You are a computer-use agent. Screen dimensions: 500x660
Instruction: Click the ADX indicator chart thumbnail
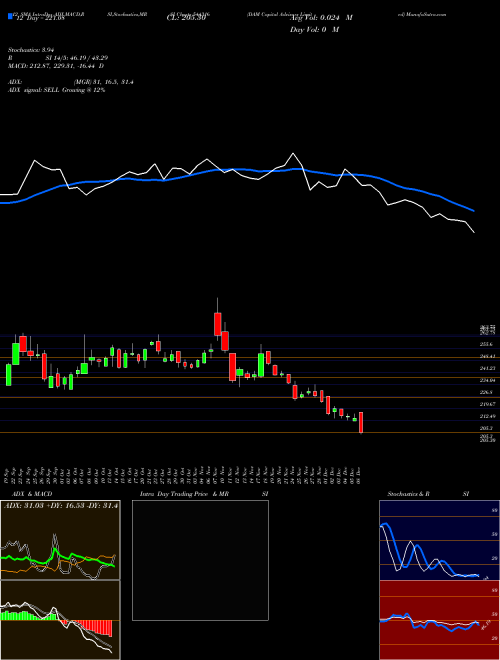click(60, 540)
